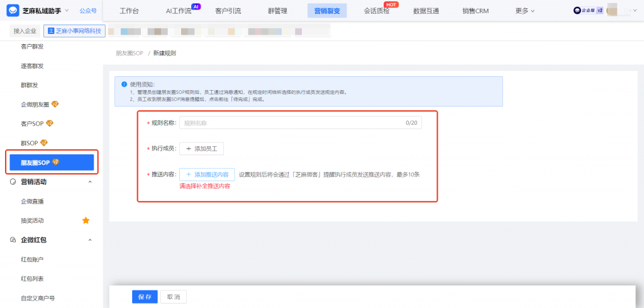Select 朋友圈SOP in the sidebar
Image resolution: width=644 pixels, height=308 pixels.
pyautogui.click(x=52, y=163)
